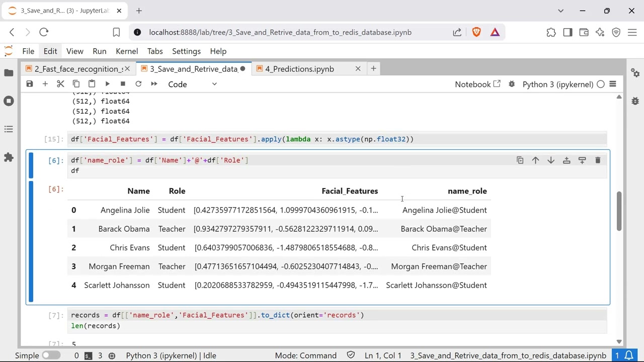
Task: Restart the kernel with refresh icon
Action: point(138,84)
